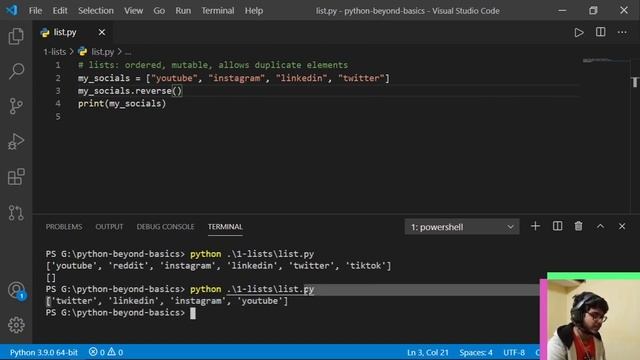Select the list.py editor tab
This screenshot has height=360, width=640.
click(72, 32)
